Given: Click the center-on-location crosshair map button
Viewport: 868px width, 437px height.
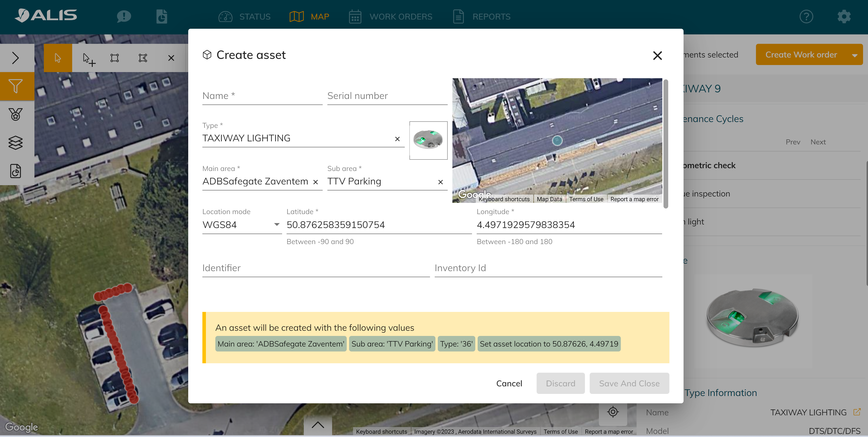Looking at the screenshot, I should tap(613, 412).
